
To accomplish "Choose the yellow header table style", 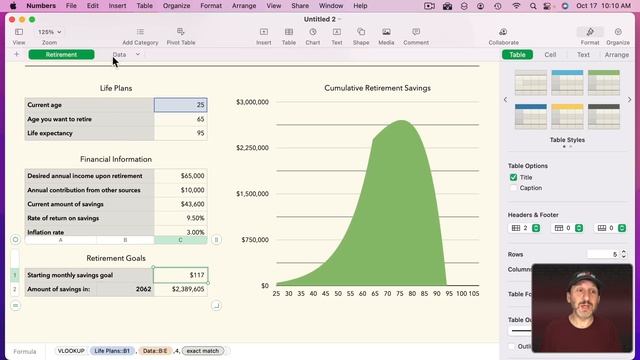I will (567, 117).
